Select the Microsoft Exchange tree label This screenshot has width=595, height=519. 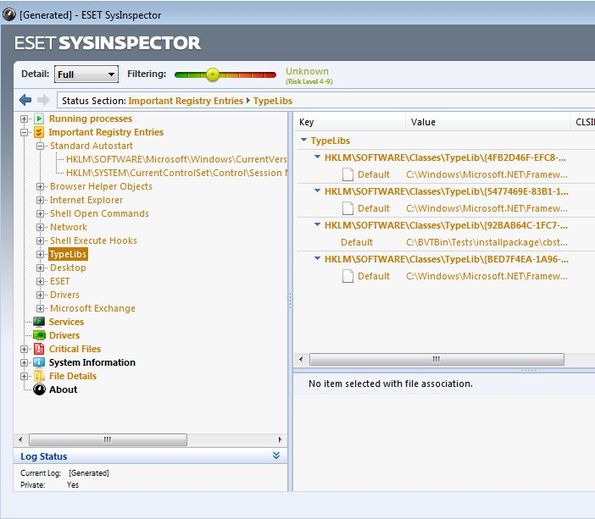[x=93, y=308]
